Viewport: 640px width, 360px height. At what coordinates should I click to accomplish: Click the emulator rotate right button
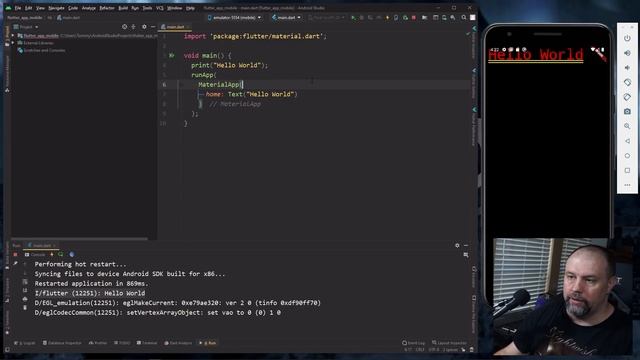pos(627,97)
